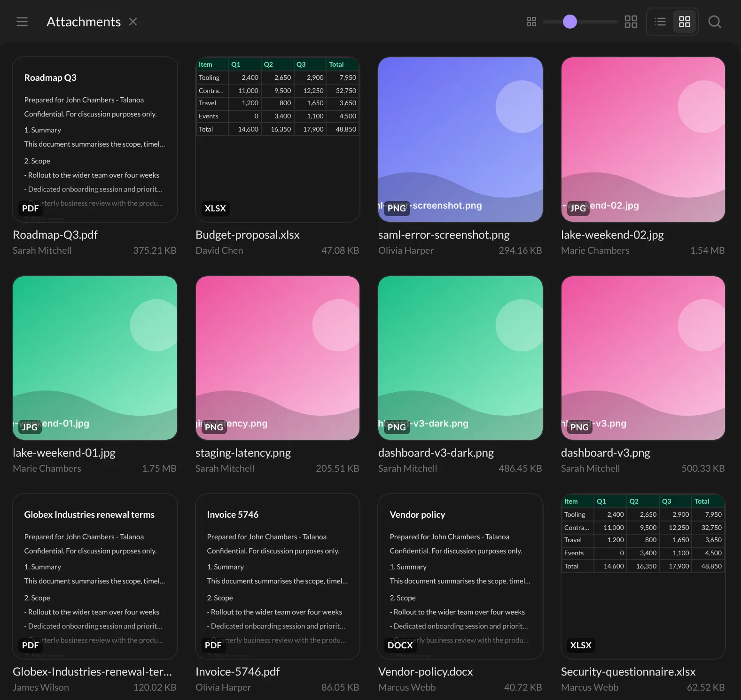Click the XLSX badge on Security-questionnaire
The image size is (741, 700).
581,645
